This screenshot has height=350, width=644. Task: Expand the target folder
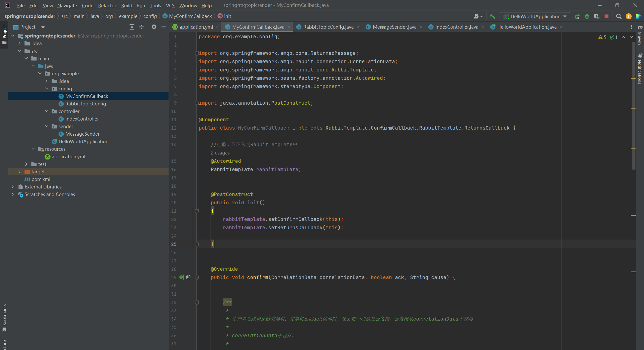19,172
